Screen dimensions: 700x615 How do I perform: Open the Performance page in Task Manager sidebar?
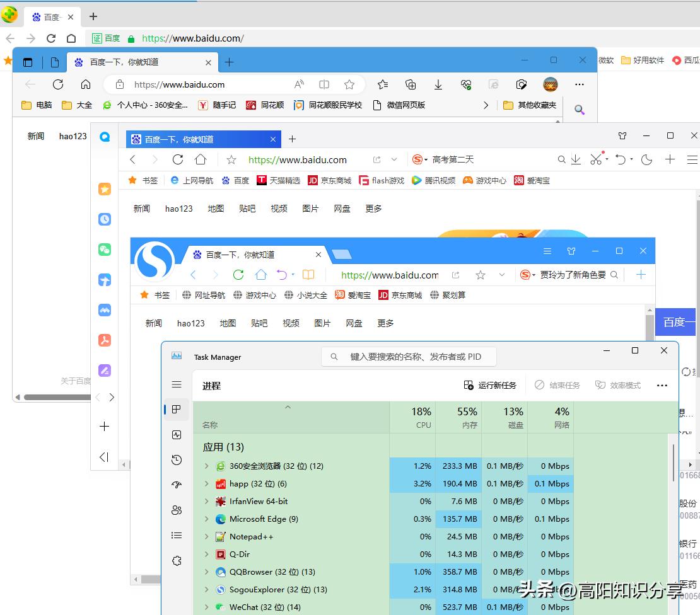click(x=177, y=435)
